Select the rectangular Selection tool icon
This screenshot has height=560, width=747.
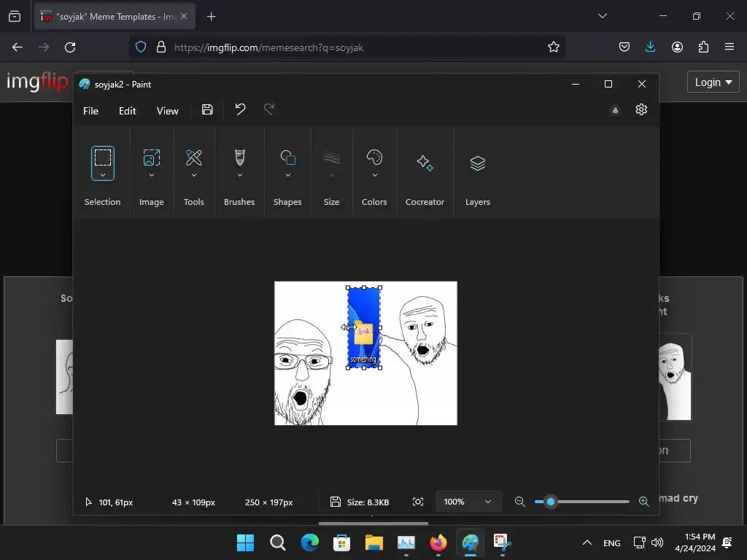102,157
